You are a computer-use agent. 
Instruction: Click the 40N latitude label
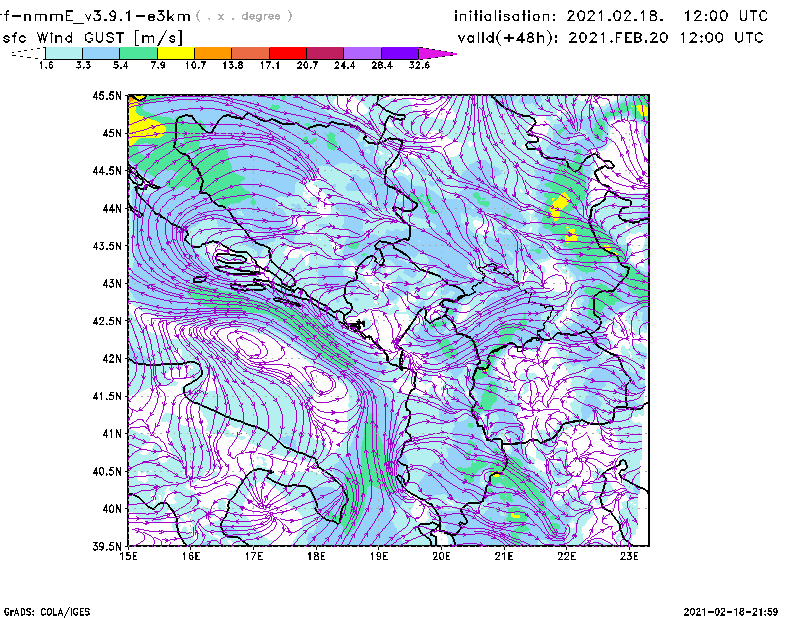click(x=112, y=509)
